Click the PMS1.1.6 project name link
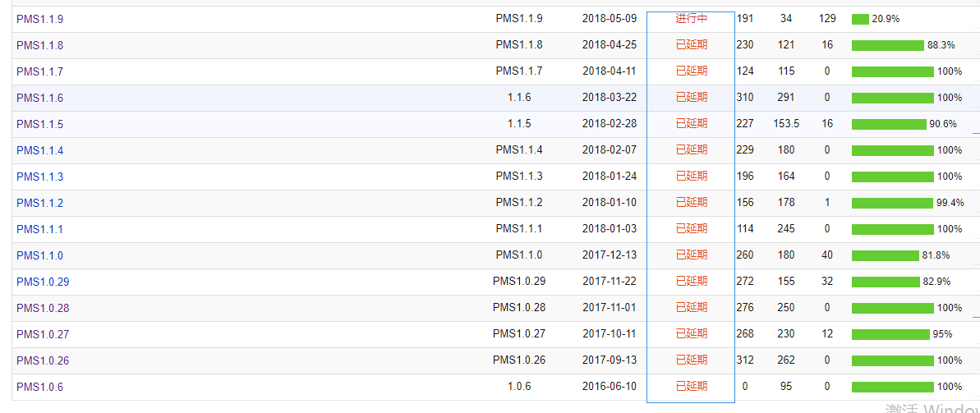 (x=39, y=98)
